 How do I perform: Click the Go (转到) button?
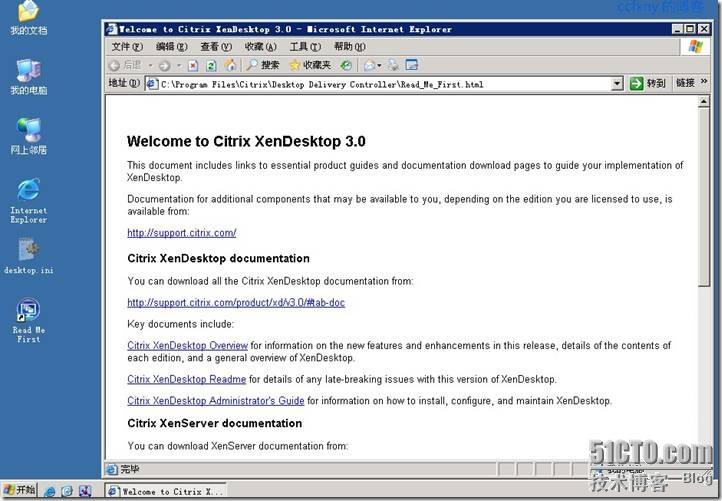click(647, 83)
